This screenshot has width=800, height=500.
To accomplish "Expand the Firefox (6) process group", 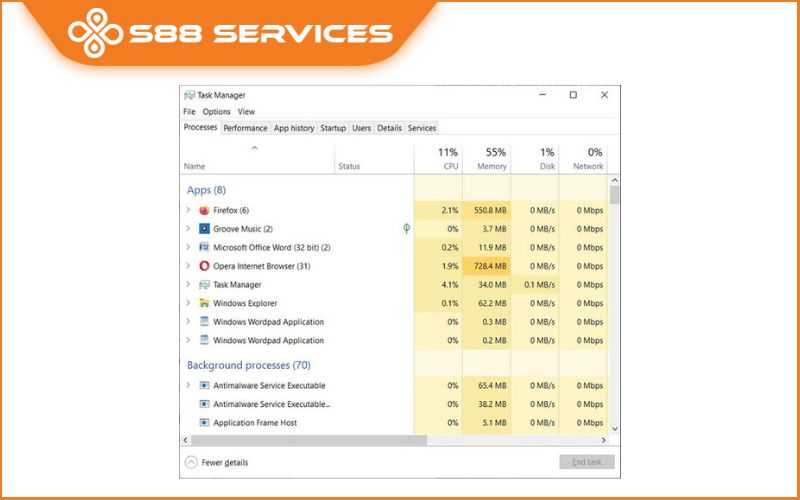I will pyautogui.click(x=188, y=210).
